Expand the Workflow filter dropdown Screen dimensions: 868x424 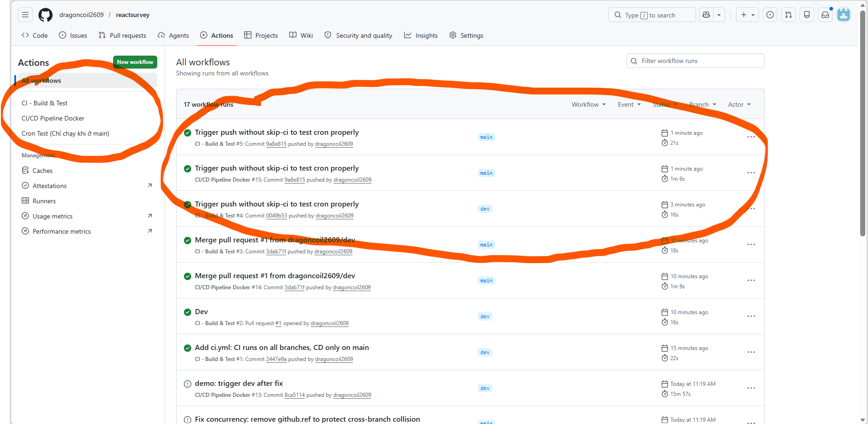tap(588, 104)
